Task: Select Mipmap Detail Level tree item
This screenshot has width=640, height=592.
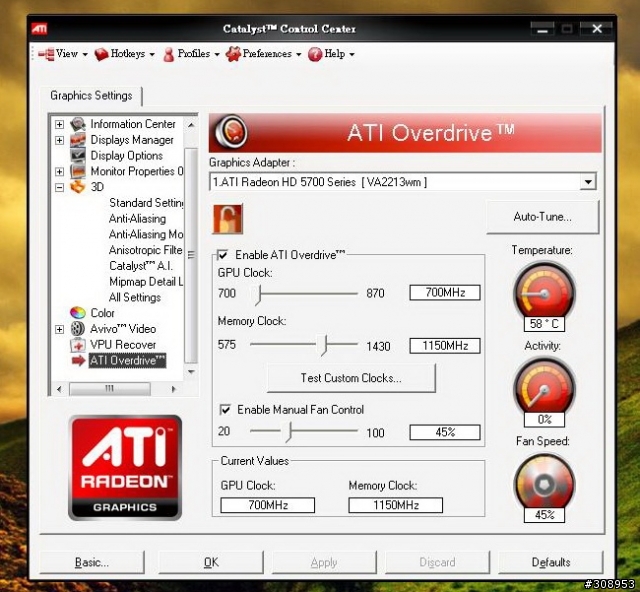Action: (x=146, y=282)
